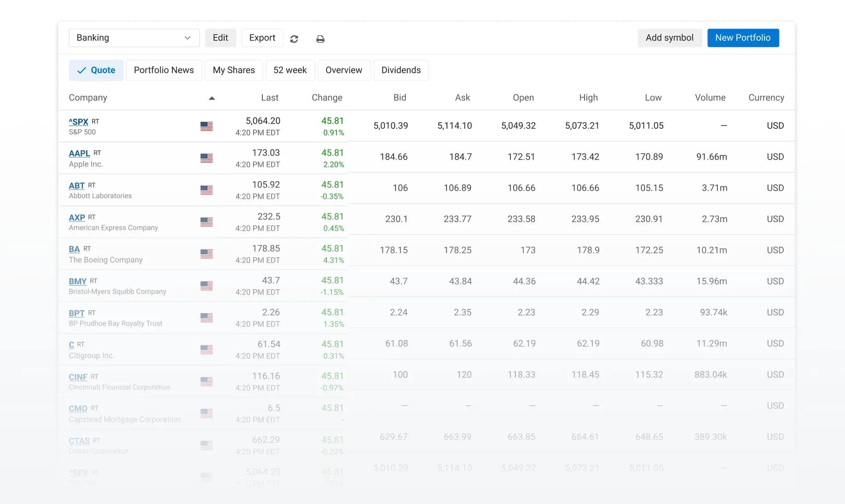This screenshot has width=845, height=504.
Task: Open the AXP ticker link
Action: 77,218
